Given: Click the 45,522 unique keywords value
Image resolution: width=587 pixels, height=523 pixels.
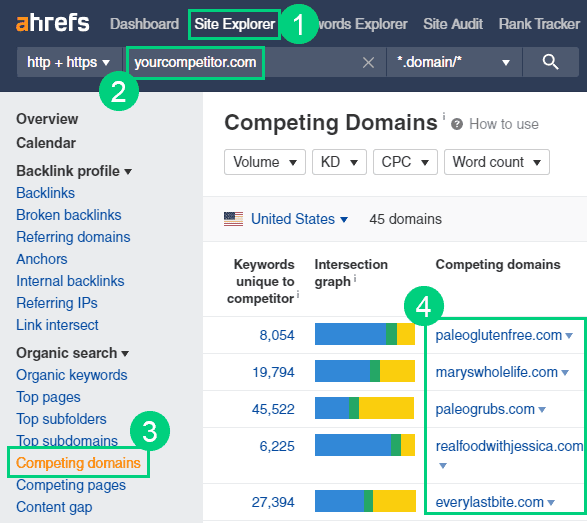Looking at the screenshot, I should coord(273,409).
